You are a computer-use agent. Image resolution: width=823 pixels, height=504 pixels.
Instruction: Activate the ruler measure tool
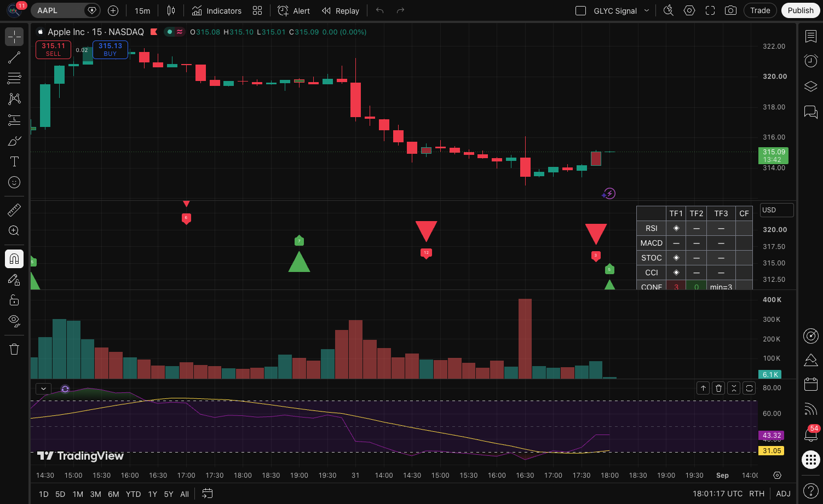click(x=14, y=210)
